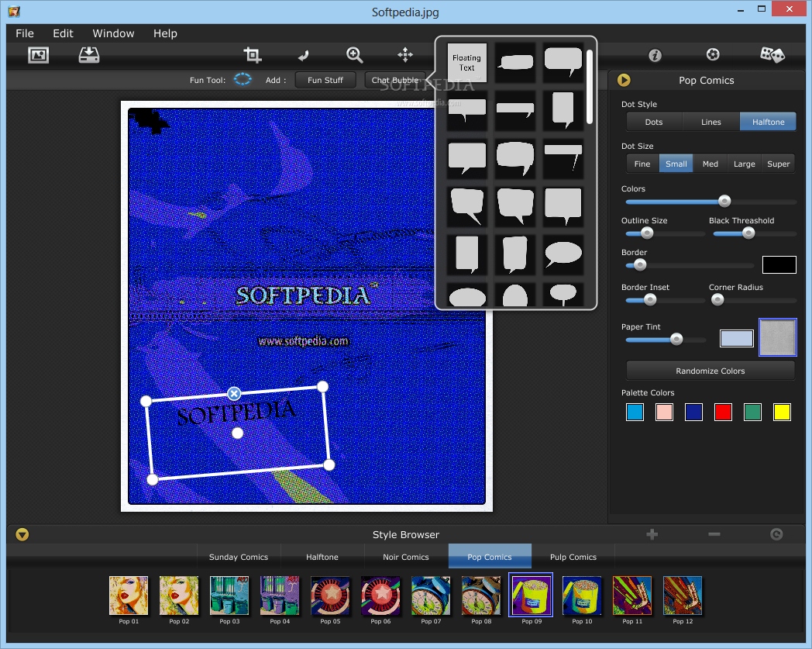Click the Border Inset slider handle
This screenshot has height=649, width=812.
650,299
